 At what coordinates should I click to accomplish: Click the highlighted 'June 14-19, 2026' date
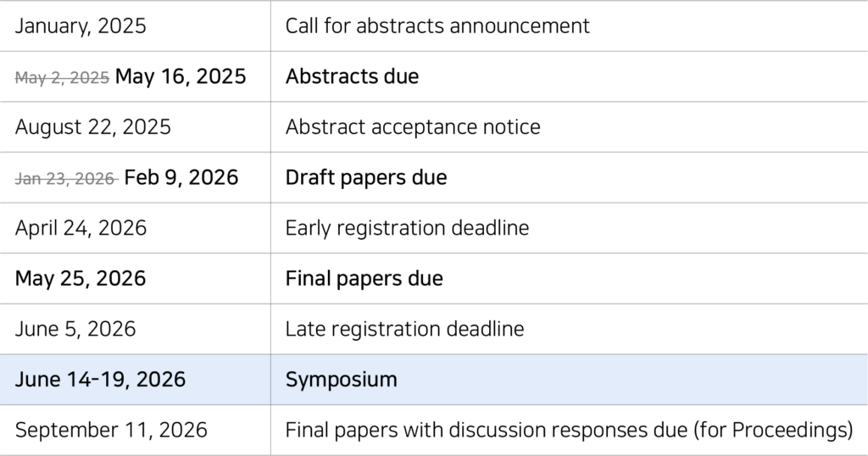[100, 379]
